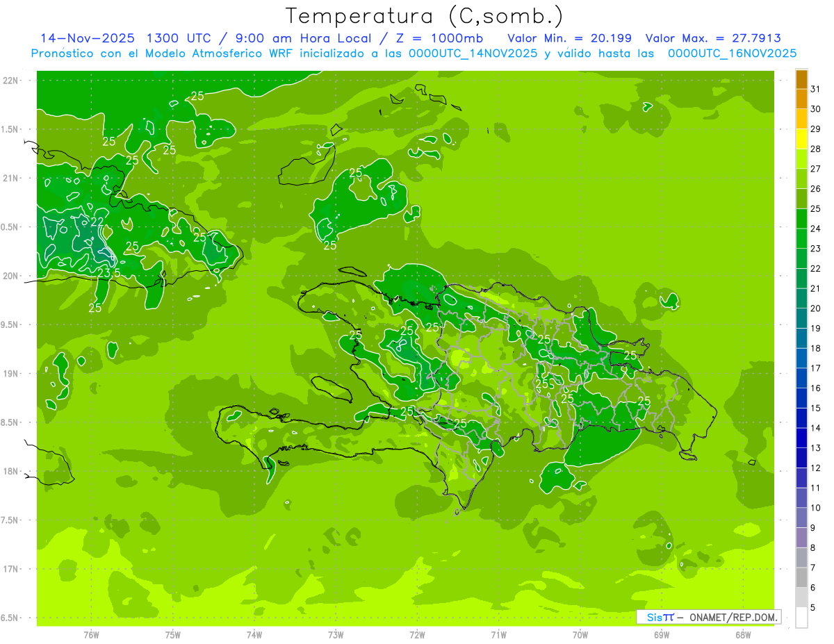The width and height of the screenshot is (834, 644).
Task: Click the legend value "31"
Action: (x=815, y=89)
